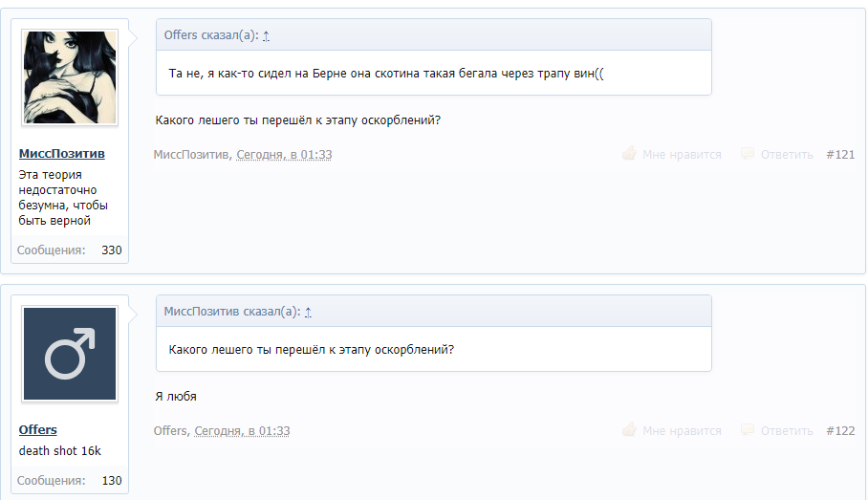The height and width of the screenshot is (500, 868).
Task: Click the quoted 'Какого лешего' text in post #122
Action: click(311, 349)
